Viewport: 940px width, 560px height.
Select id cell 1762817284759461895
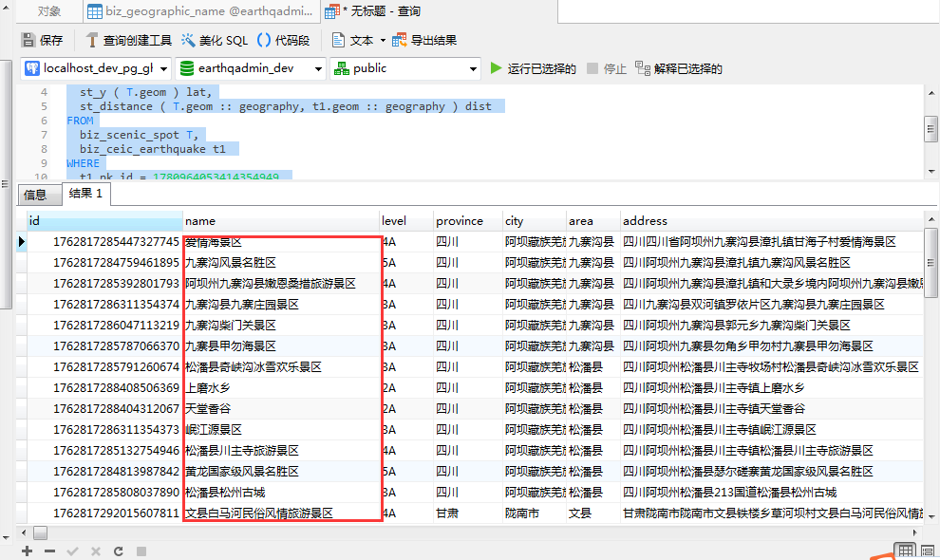pyautogui.click(x=104, y=263)
